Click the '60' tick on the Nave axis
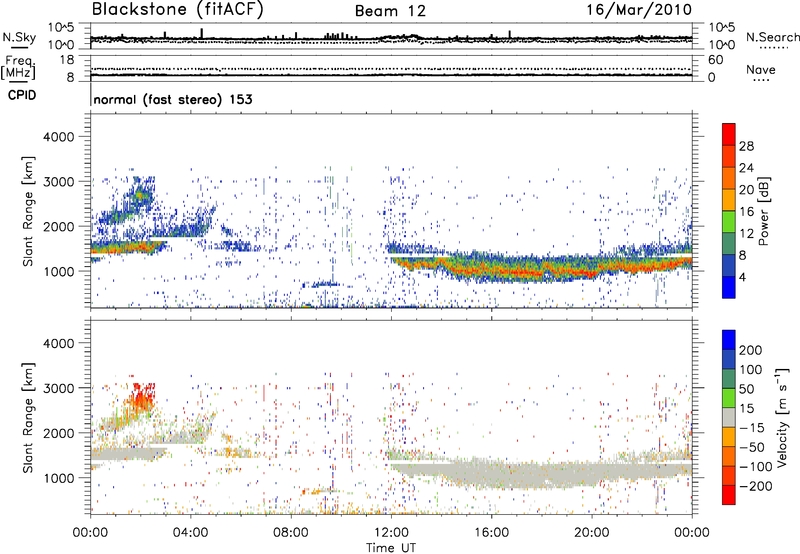The height and width of the screenshot is (554, 800). [715, 60]
